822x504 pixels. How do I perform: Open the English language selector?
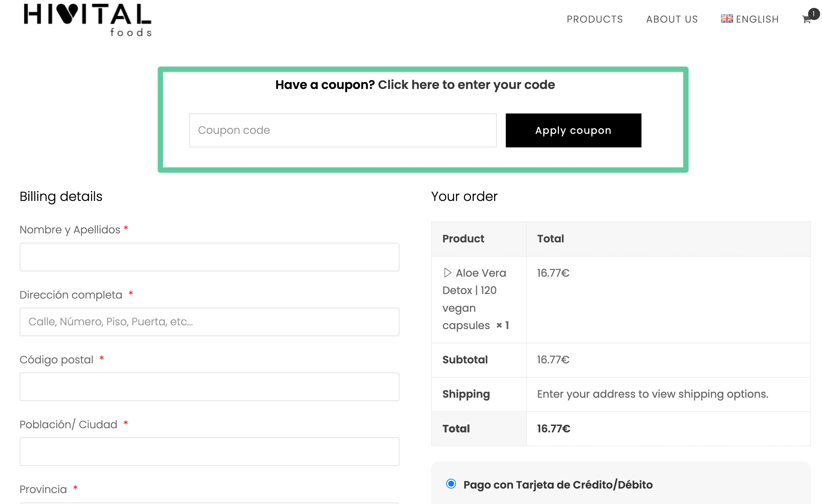757,19
